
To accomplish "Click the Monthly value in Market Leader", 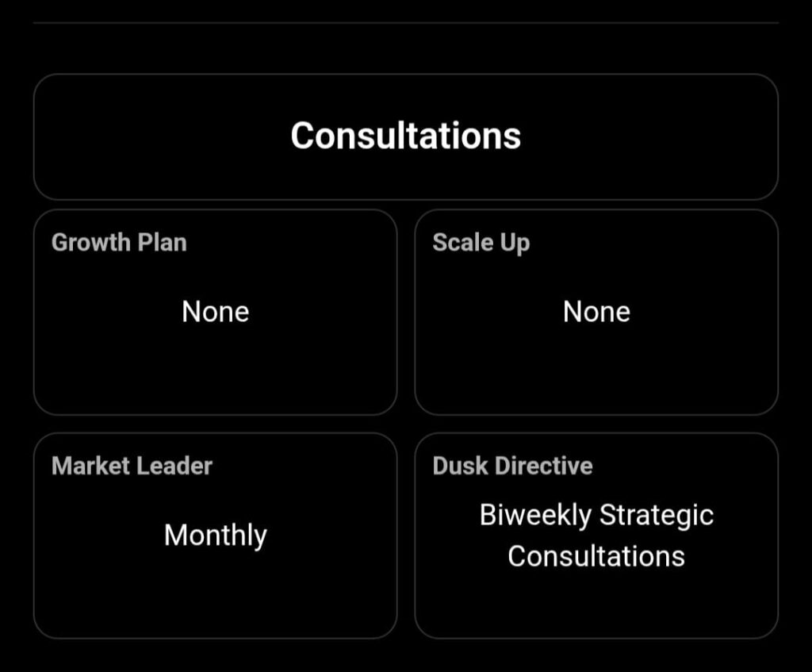I will [216, 536].
